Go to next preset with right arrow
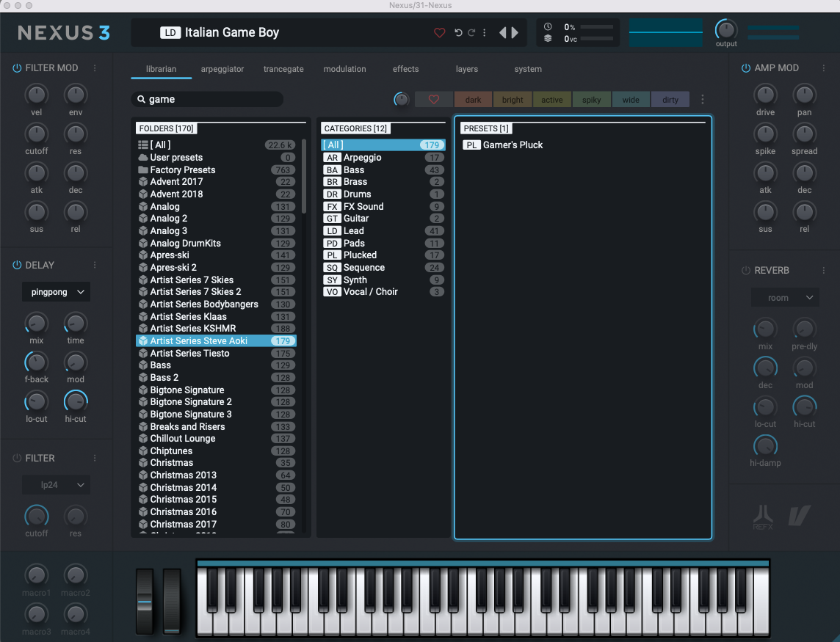Image resolution: width=840 pixels, height=642 pixels. coord(515,33)
